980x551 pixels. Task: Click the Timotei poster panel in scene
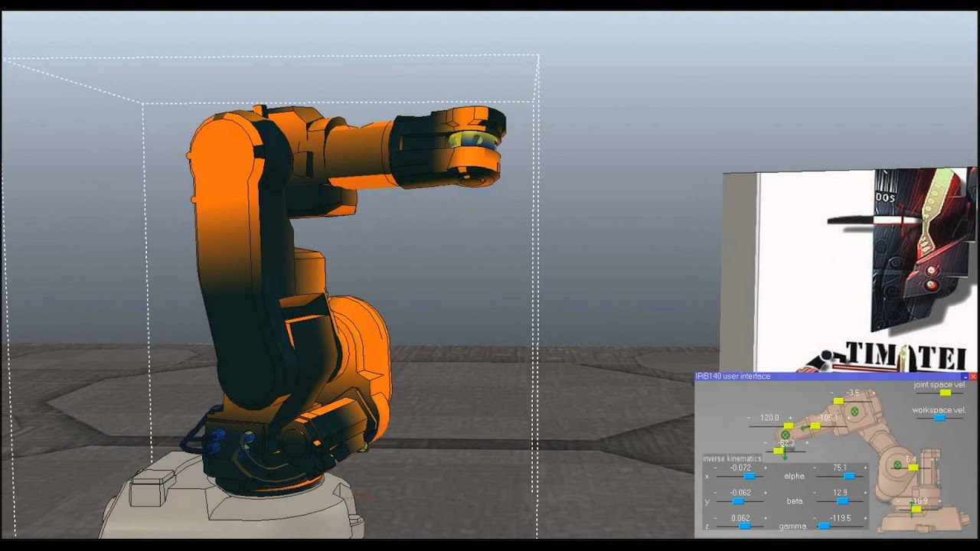(850, 272)
